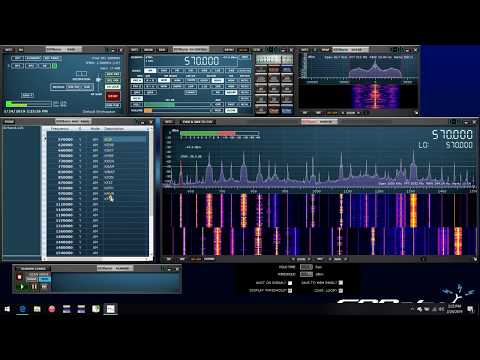The height and width of the screenshot is (360, 480).
Task: Open the Windows Start menu
Action: [7, 309]
